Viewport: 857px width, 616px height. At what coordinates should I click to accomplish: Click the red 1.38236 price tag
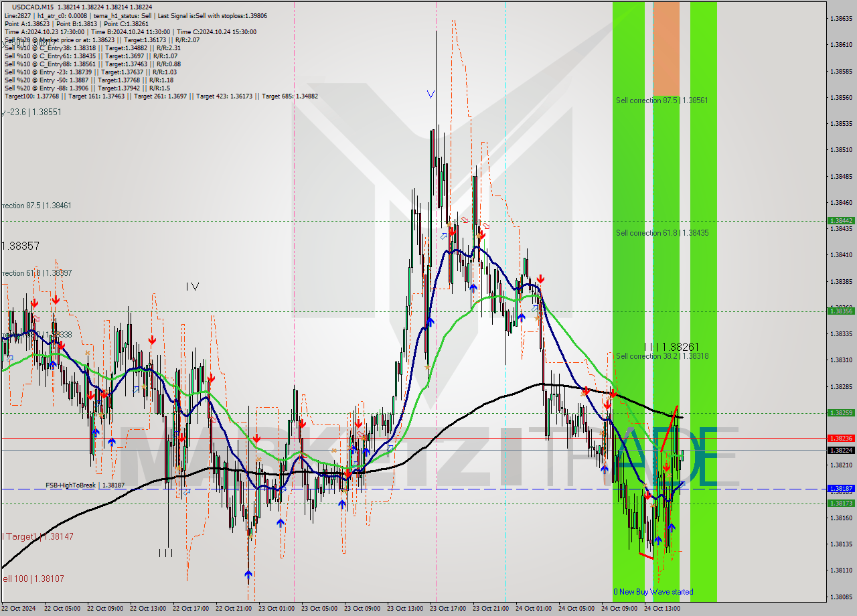[841, 438]
